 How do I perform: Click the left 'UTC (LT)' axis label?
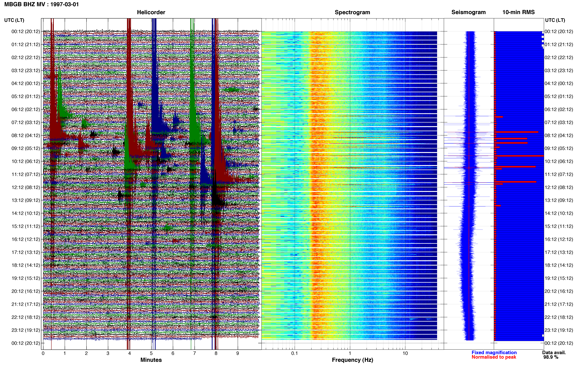[14, 20]
